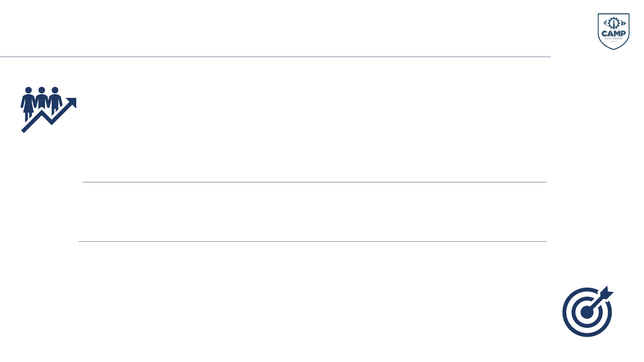Select the bold CAMP text in the logo

point(613,34)
